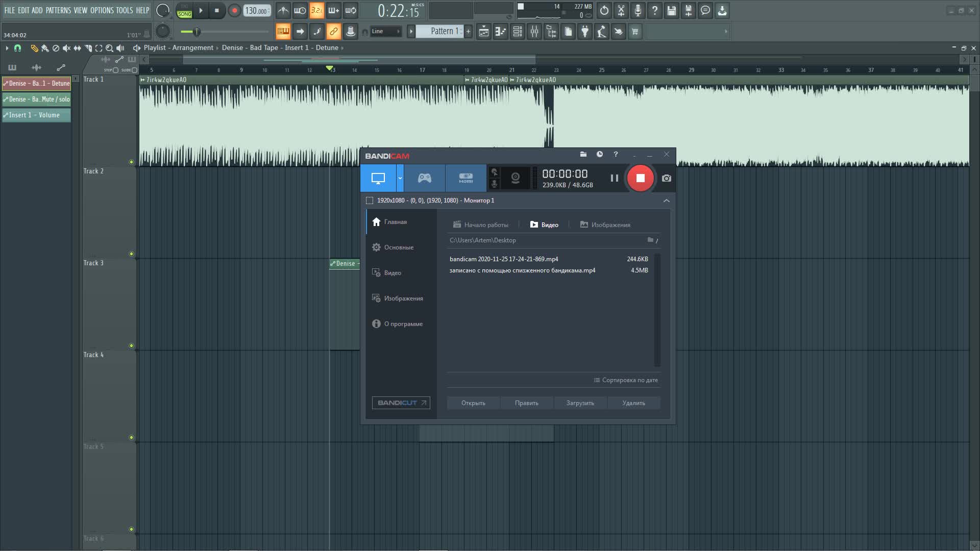Screen dimensions: 980x551
Task: Open the audio editor scissors icon
Action: (x=621, y=10)
